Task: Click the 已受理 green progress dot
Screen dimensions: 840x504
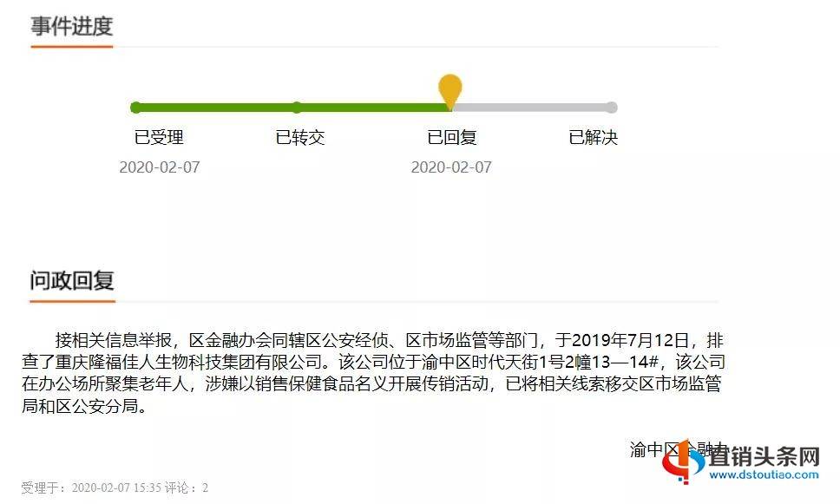Action: 136,108
